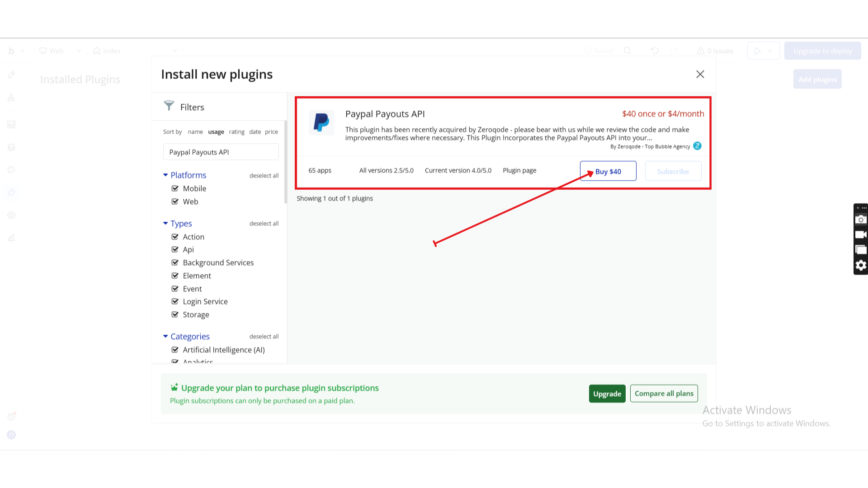868x488 pixels.
Task: Close the Install new plugins dialog
Action: point(700,74)
